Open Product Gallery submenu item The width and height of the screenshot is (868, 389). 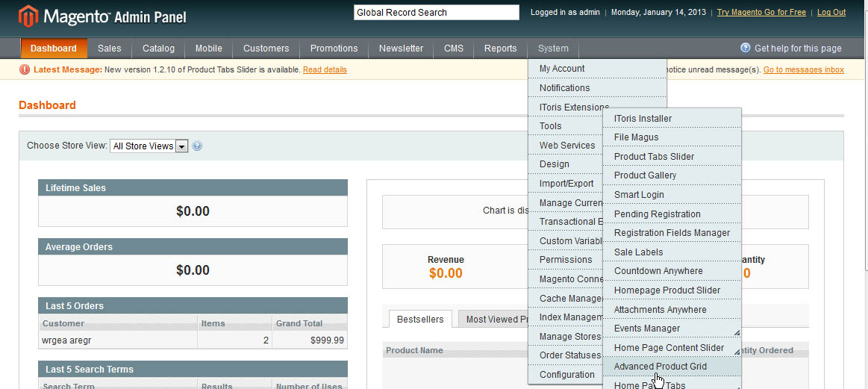[x=672, y=175]
